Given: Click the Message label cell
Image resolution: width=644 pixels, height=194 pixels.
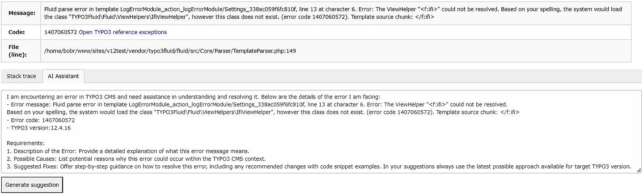Looking at the screenshot, I should pos(21,13).
